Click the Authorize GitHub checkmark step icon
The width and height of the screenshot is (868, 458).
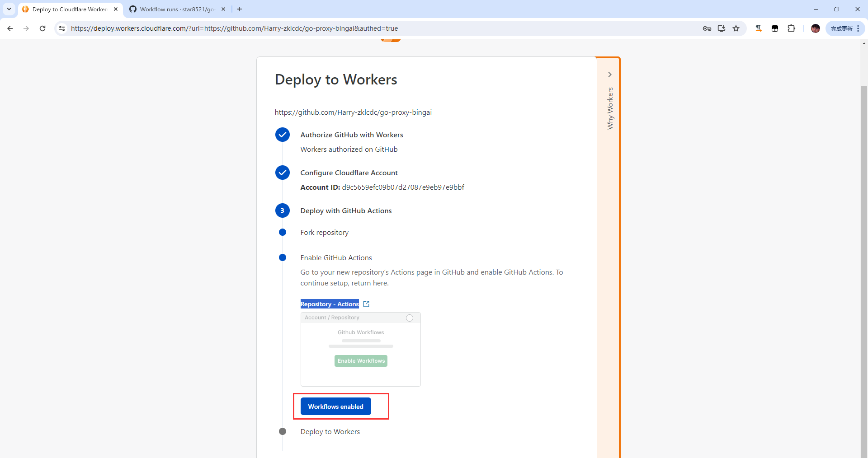pyautogui.click(x=283, y=135)
